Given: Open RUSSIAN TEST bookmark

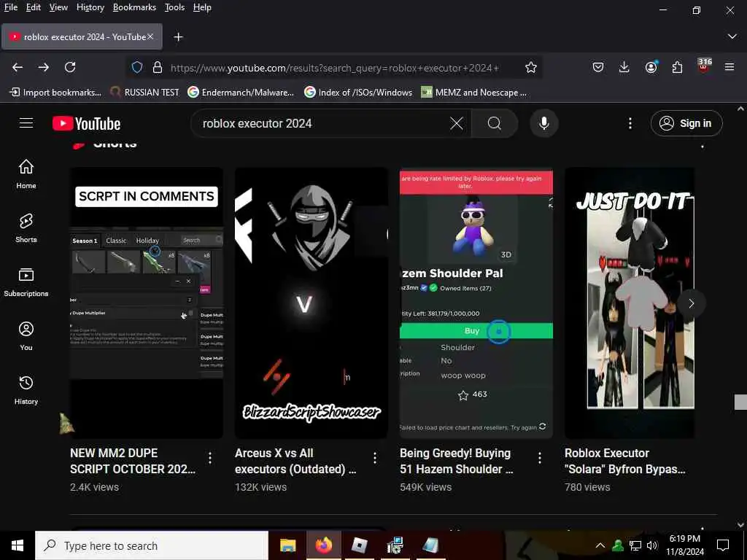Looking at the screenshot, I should click(145, 93).
